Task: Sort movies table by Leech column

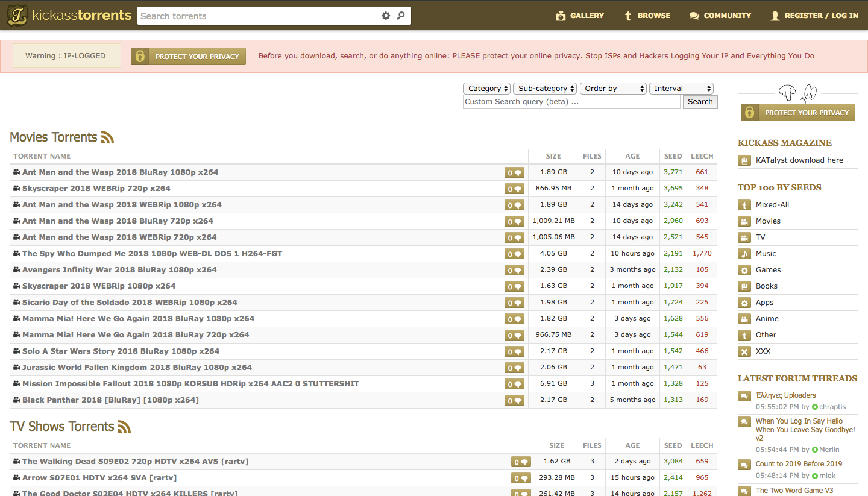Action: point(702,156)
